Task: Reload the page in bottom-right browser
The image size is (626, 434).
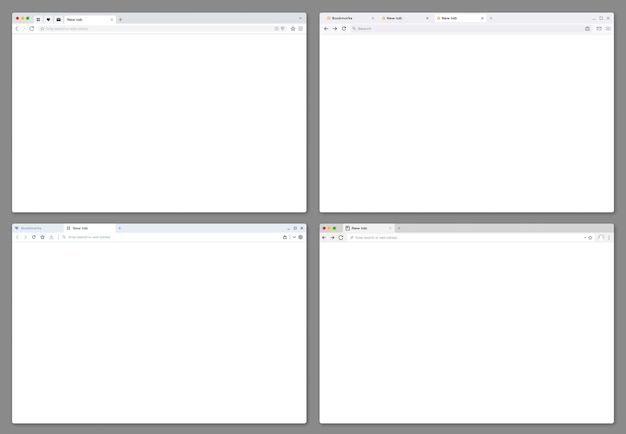Action: (341, 238)
